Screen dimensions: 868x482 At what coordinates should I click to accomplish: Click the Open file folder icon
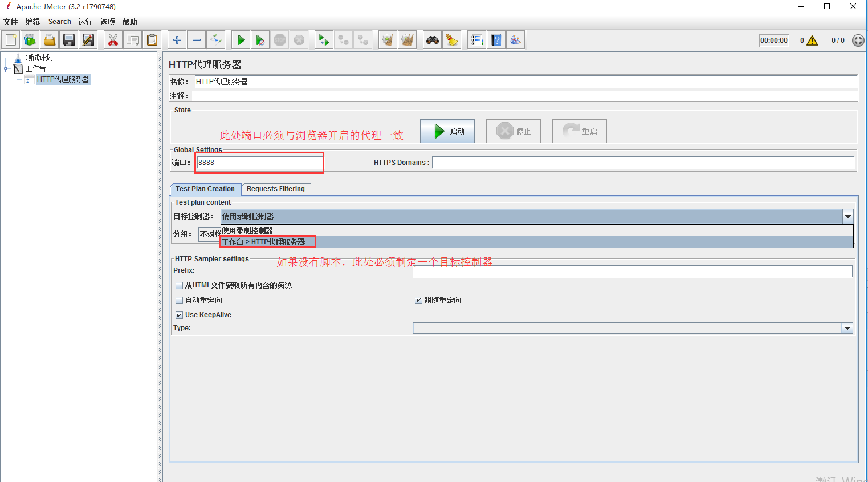tap(50, 40)
